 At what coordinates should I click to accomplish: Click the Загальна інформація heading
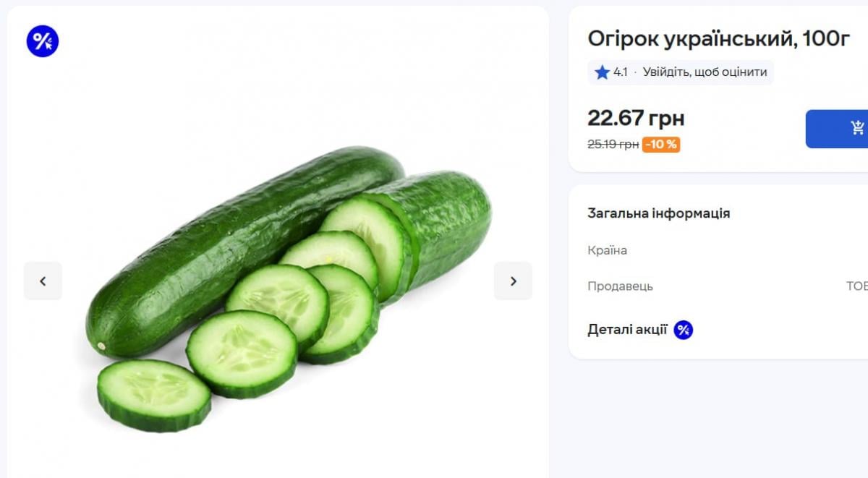[658, 213]
